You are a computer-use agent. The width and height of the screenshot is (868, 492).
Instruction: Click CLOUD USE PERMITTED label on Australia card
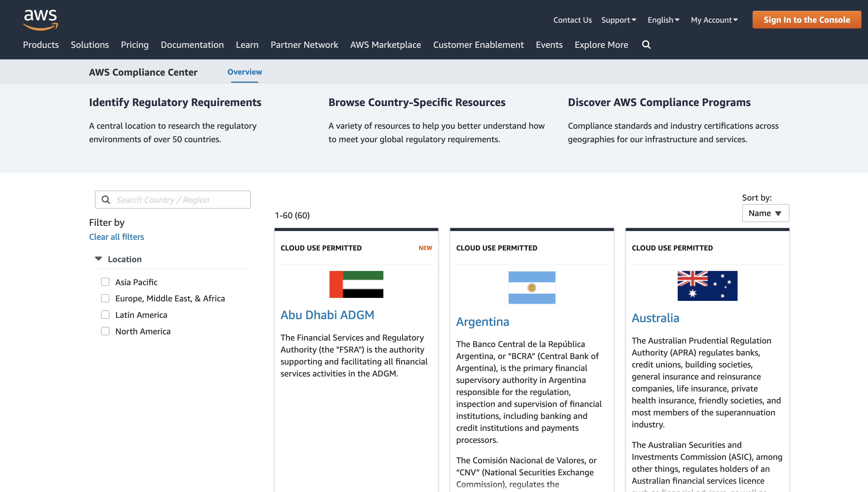point(672,248)
